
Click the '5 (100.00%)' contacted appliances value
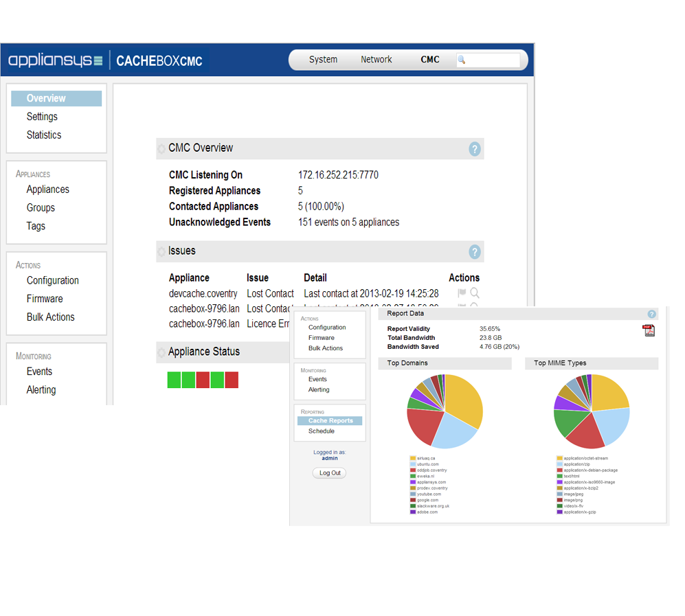pyautogui.click(x=321, y=207)
